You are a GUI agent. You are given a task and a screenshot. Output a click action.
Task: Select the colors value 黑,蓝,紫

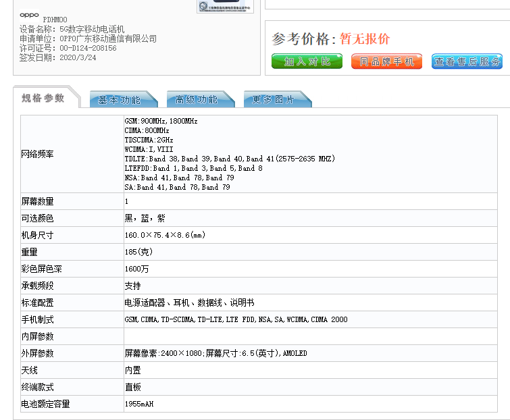(145, 219)
